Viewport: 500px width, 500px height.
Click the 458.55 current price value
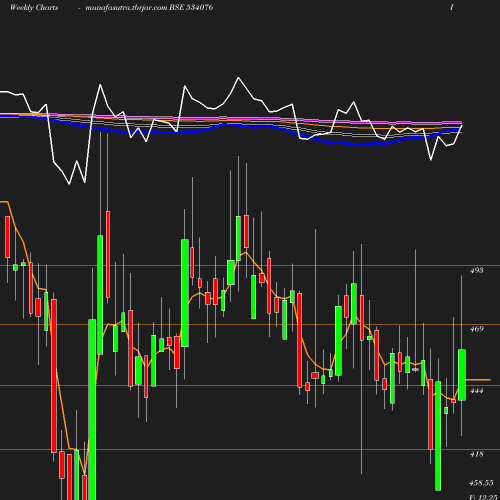(481, 483)
